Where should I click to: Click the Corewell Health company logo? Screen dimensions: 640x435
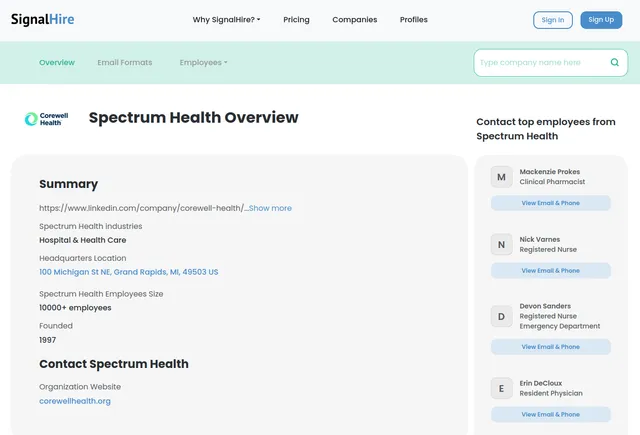[46, 119]
